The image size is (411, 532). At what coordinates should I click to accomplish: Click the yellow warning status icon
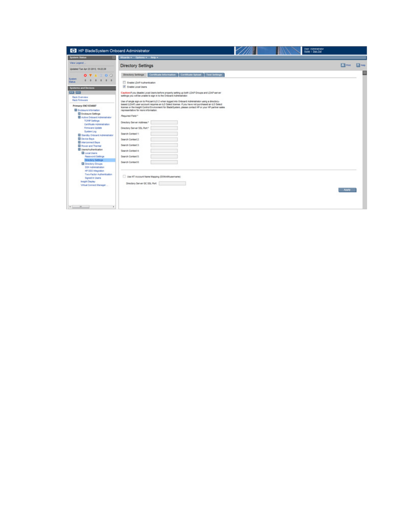pos(96,75)
